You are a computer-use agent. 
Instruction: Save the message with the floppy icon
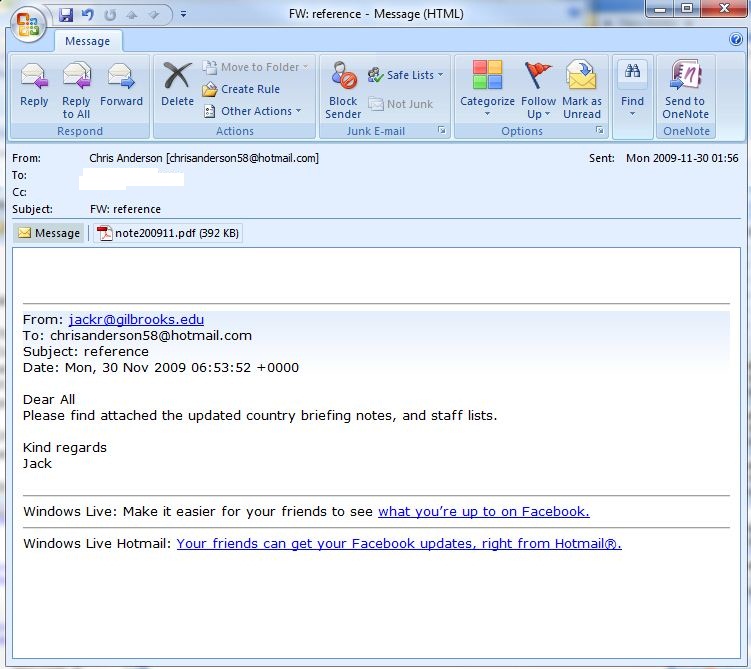66,15
